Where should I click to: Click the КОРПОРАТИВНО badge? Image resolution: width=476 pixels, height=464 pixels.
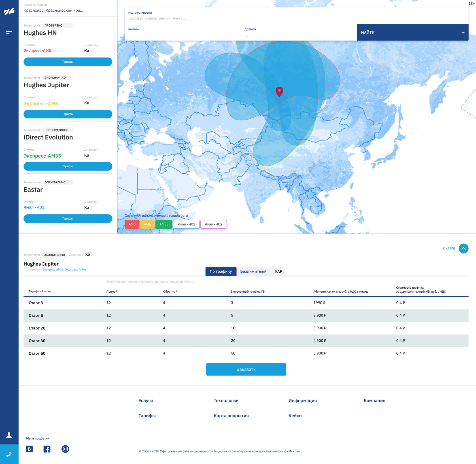point(58,130)
